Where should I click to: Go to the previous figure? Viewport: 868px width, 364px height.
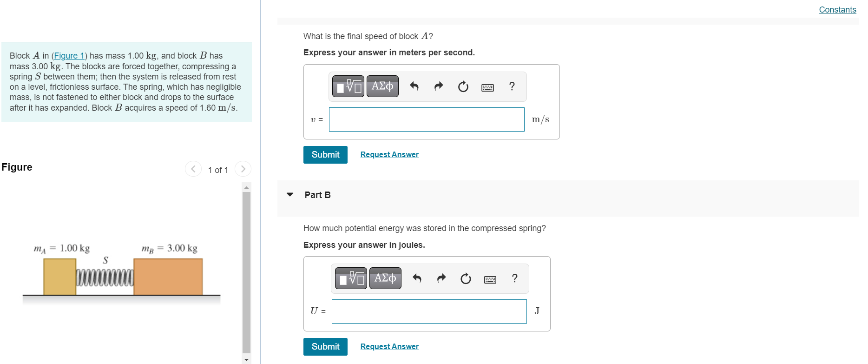(193, 169)
